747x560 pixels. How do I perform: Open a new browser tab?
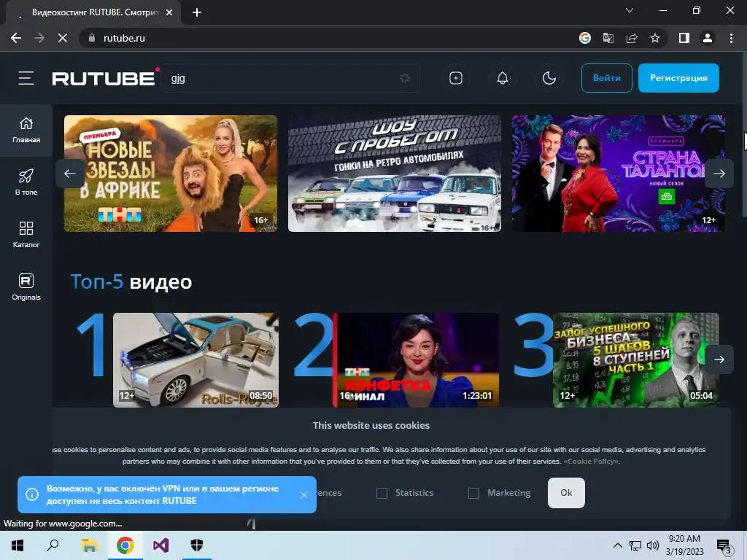[197, 12]
